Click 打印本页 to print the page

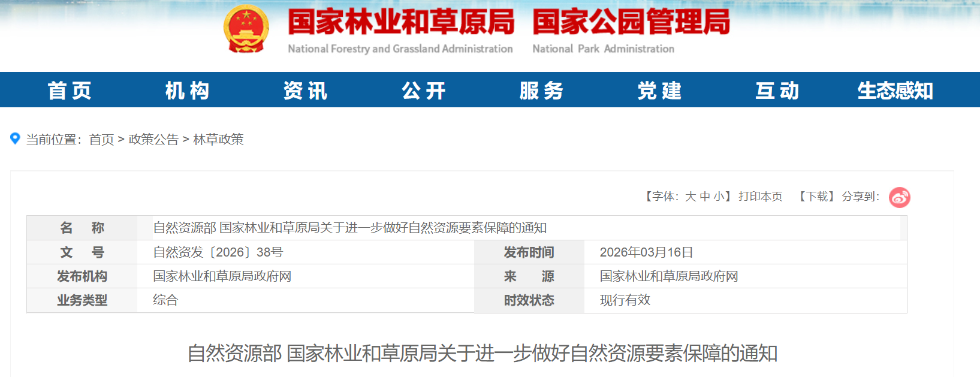(x=760, y=197)
